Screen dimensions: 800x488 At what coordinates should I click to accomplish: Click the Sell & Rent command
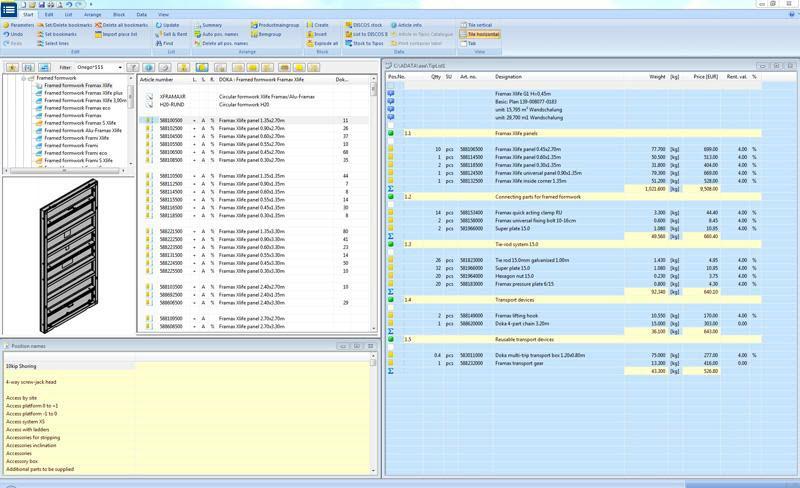point(171,34)
